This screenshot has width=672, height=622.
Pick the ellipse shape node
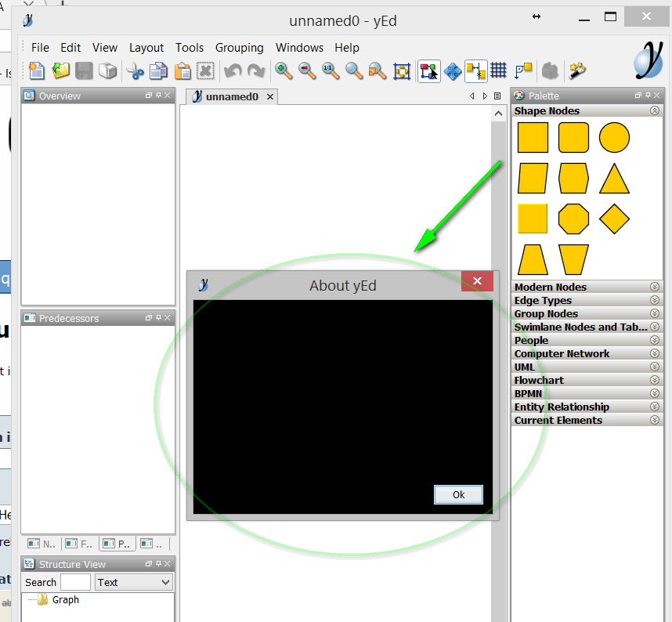pyautogui.click(x=614, y=138)
